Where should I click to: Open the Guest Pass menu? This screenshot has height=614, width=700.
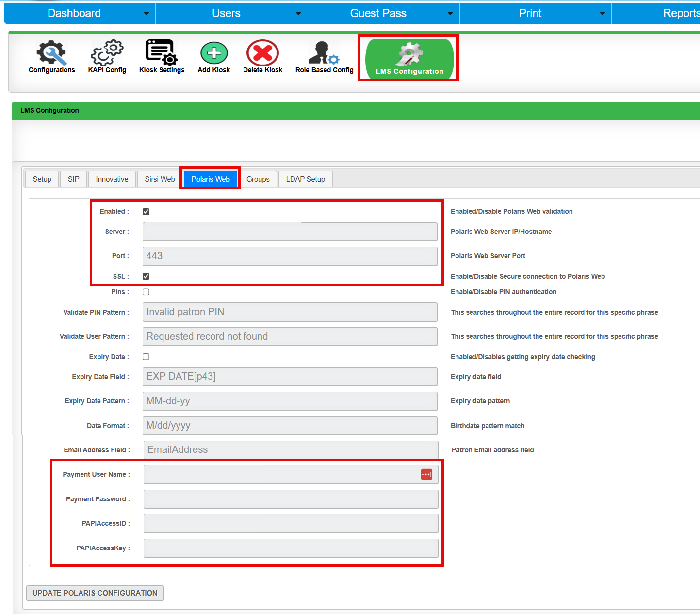pyautogui.click(x=378, y=13)
